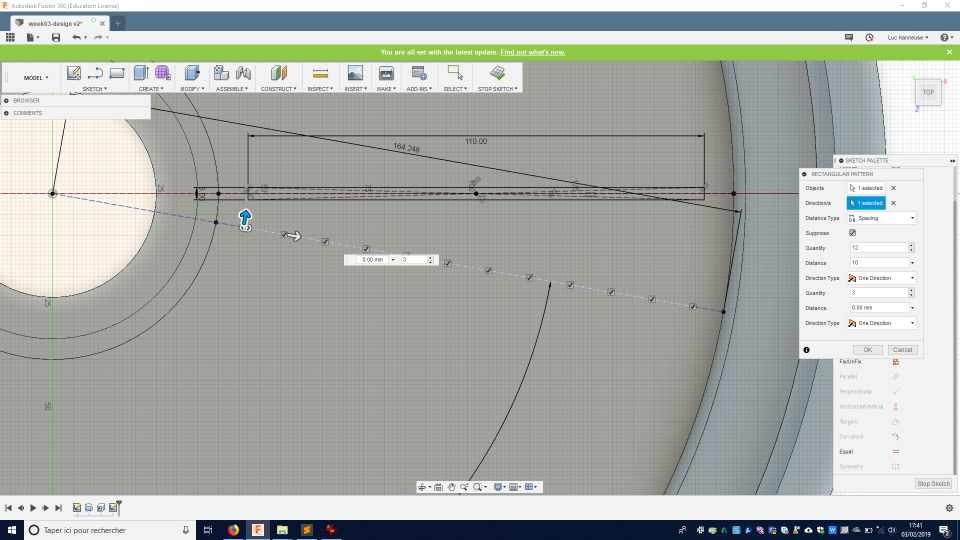Open the second Direction Type One Direction dropdown
The height and width of the screenshot is (540, 960).
pyautogui.click(x=882, y=323)
